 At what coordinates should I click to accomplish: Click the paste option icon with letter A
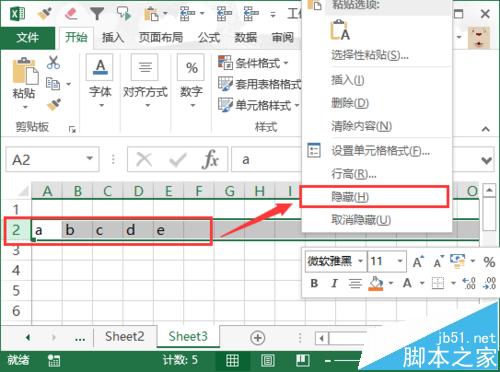click(x=340, y=30)
